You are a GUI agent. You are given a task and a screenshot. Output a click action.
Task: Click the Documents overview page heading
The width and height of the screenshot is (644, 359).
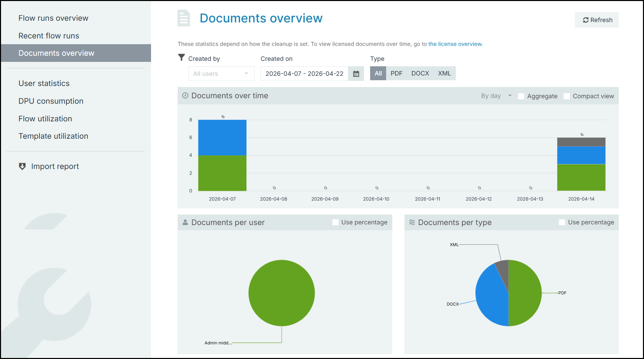point(261,18)
